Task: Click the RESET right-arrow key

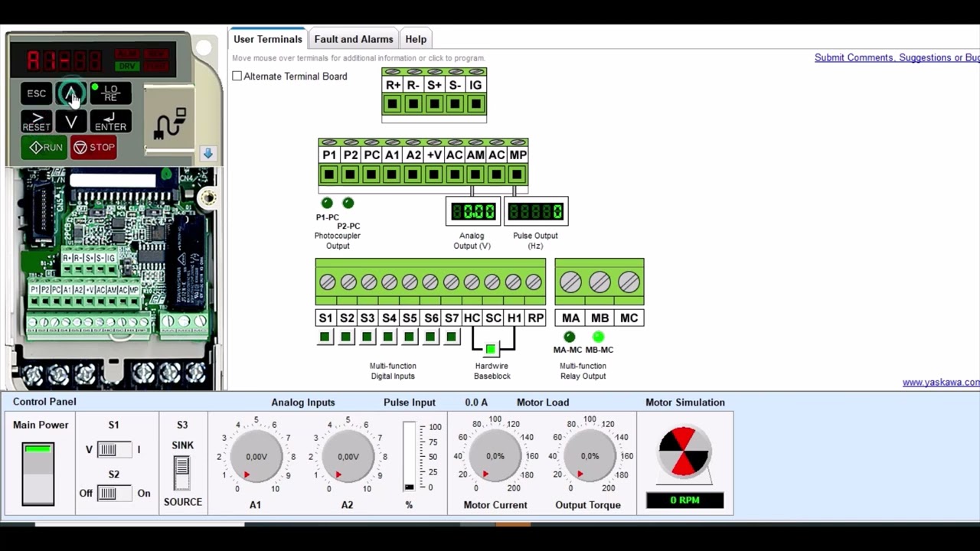Action: pos(37,122)
